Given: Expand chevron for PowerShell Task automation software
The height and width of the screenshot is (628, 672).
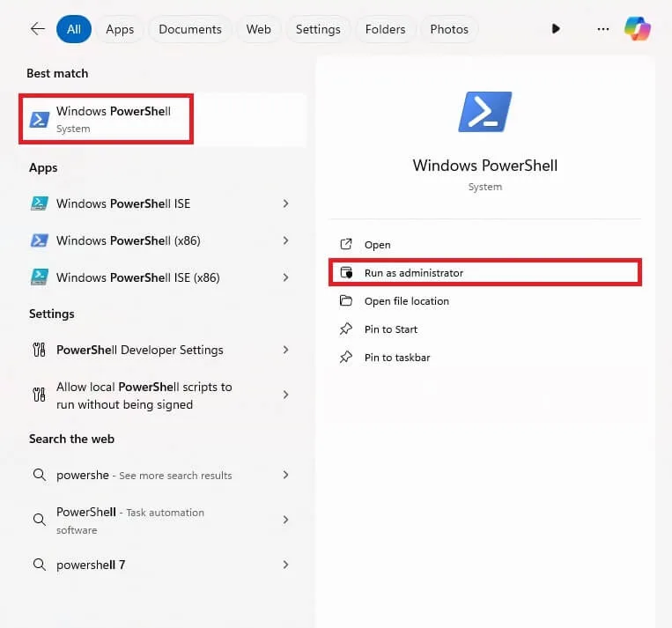Looking at the screenshot, I should point(286,520).
